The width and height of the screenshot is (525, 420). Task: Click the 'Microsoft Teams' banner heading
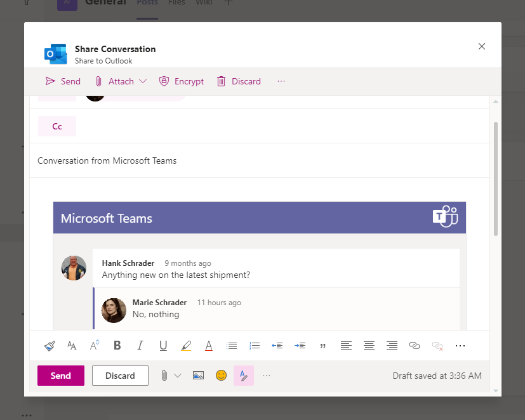tap(107, 218)
